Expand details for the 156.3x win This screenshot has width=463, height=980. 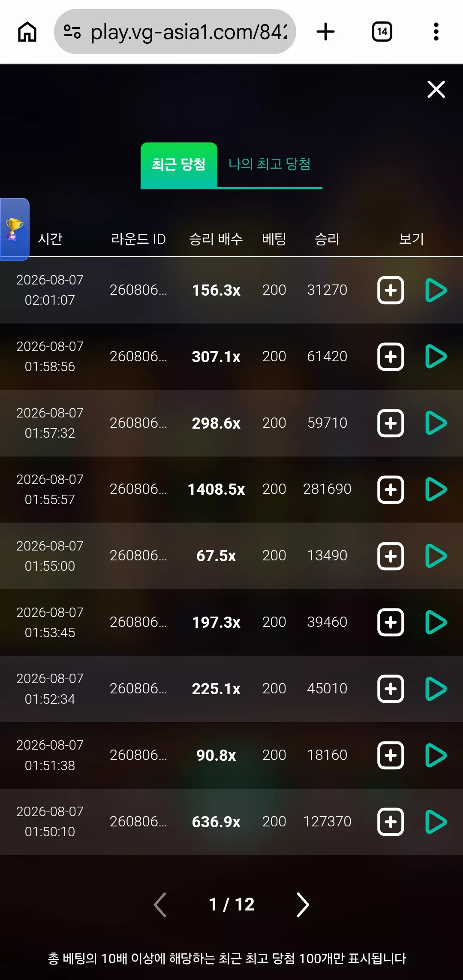[391, 290]
